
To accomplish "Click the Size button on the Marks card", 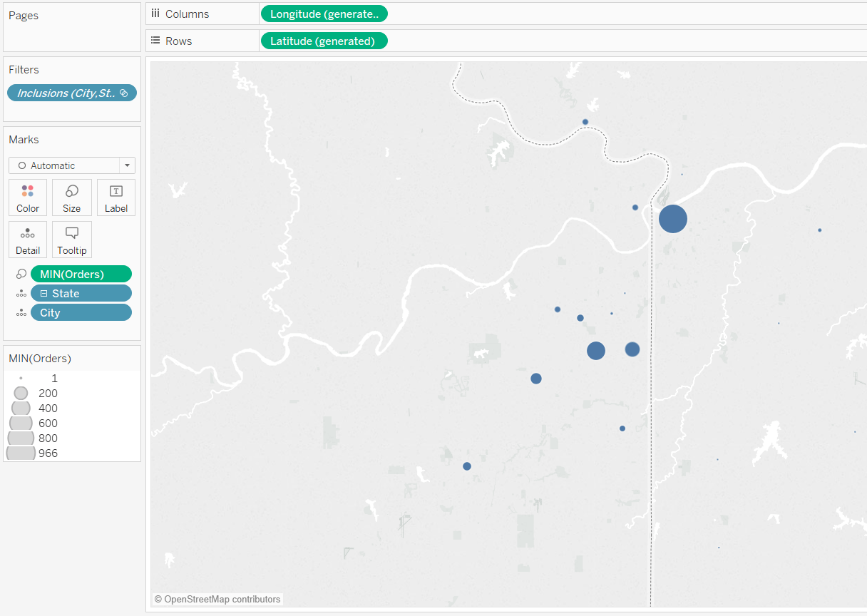I will 71,197.
